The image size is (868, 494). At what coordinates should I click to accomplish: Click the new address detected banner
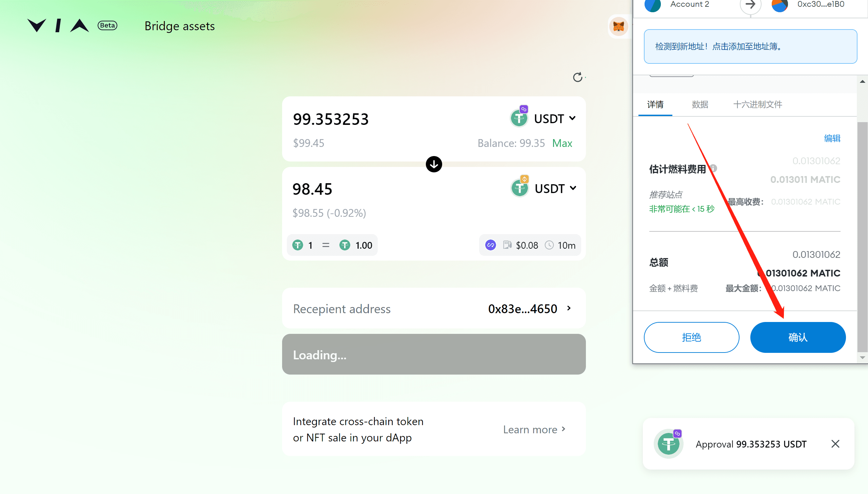[750, 46]
